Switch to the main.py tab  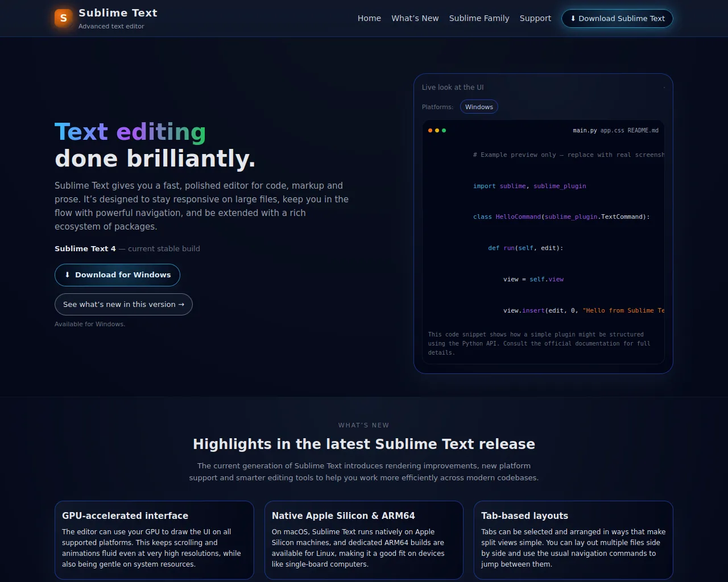[584, 131]
